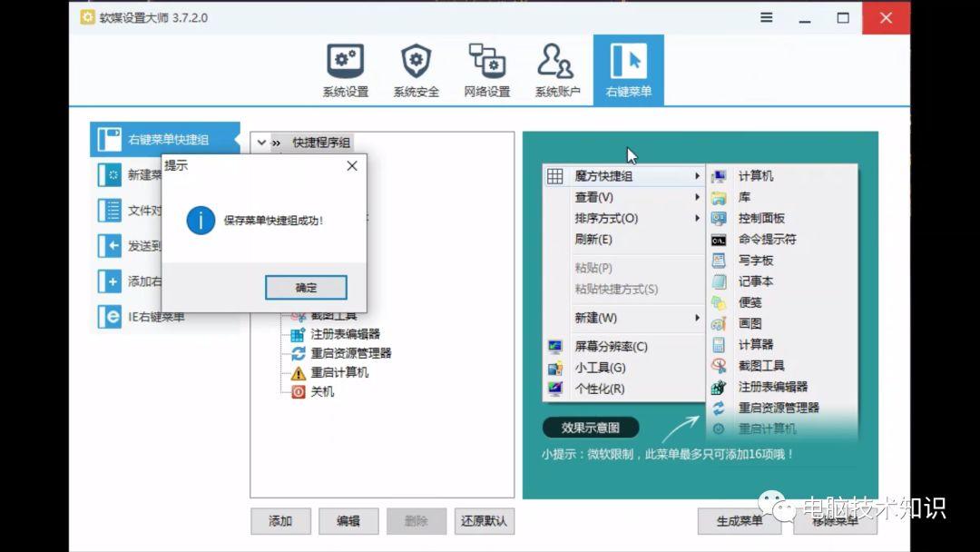
Task: Select 右键菜单快捷组 in the sidebar
Action: pyautogui.click(x=165, y=139)
